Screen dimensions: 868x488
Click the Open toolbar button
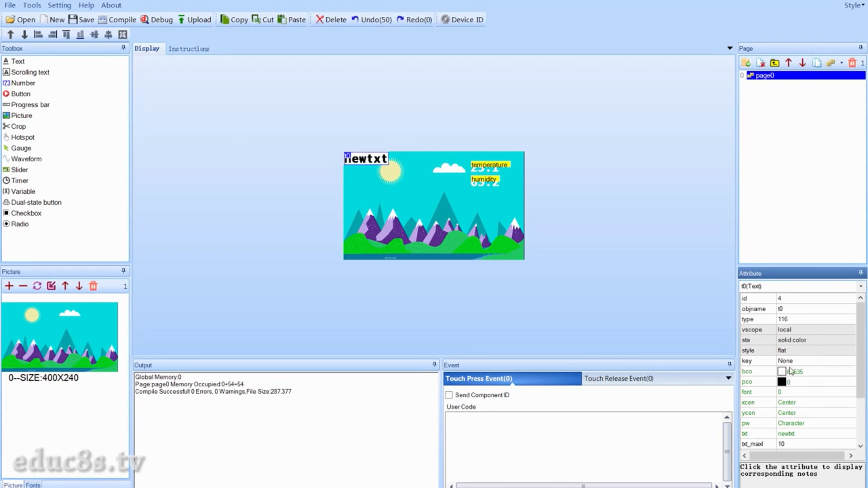click(20, 19)
